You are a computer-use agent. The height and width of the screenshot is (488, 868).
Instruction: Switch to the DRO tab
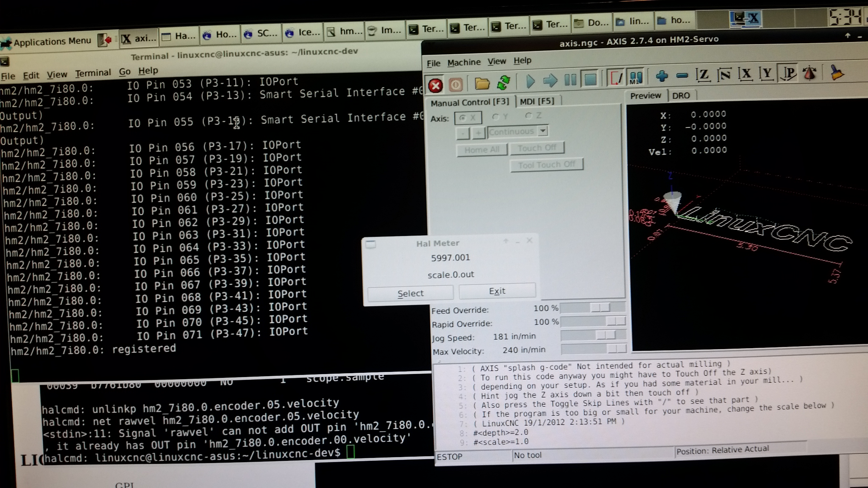(681, 96)
